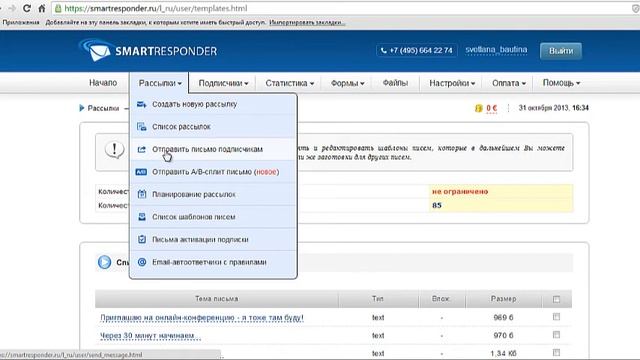Viewport: 640px width, 360px height.
Task: Click the SmartResponder envelope logo
Action: tap(96, 50)
